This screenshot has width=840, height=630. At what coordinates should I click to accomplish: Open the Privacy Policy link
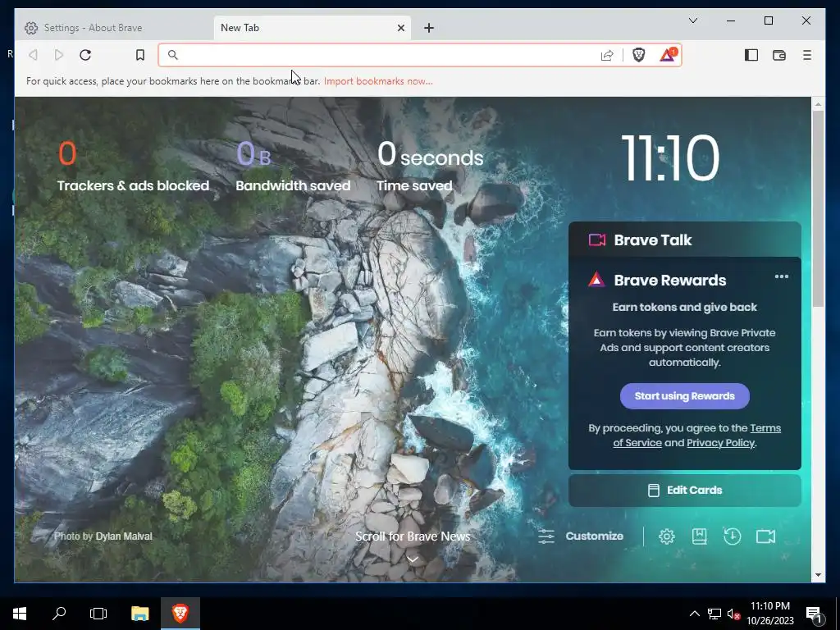tap(720, 443)
